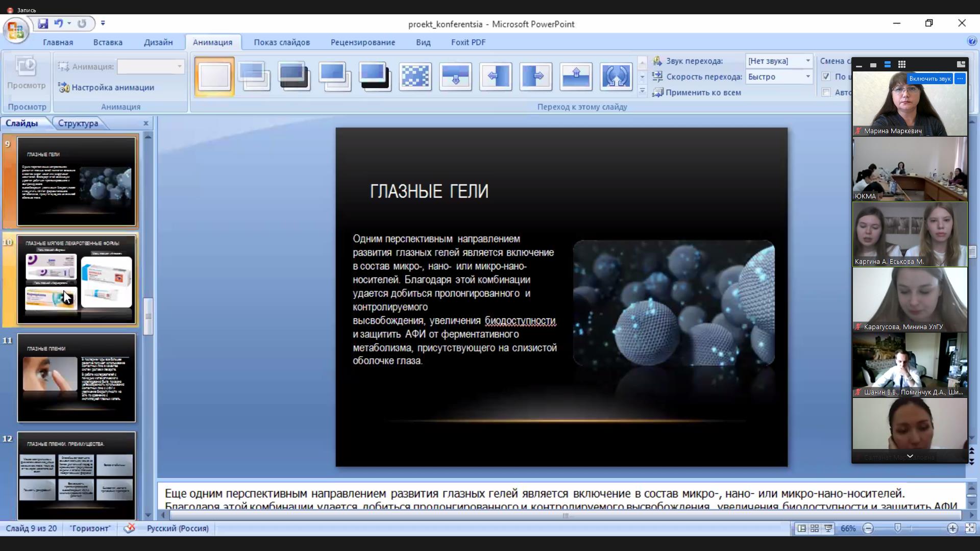The width and height of the screenshot is (980, 551).
Task: Switch to the Показ слайдов tab
Action: [282, 42]
